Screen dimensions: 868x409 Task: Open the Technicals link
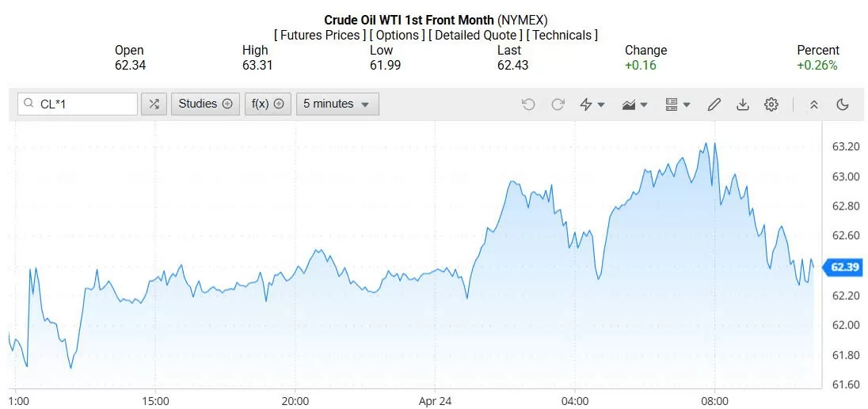[562, 36]
